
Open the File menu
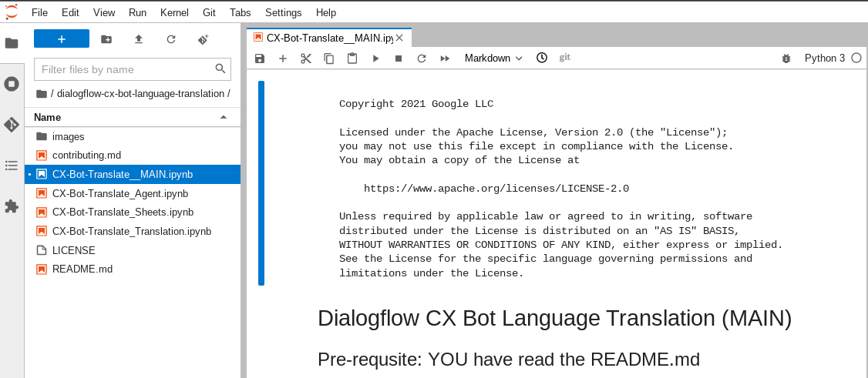click(39, 12)
